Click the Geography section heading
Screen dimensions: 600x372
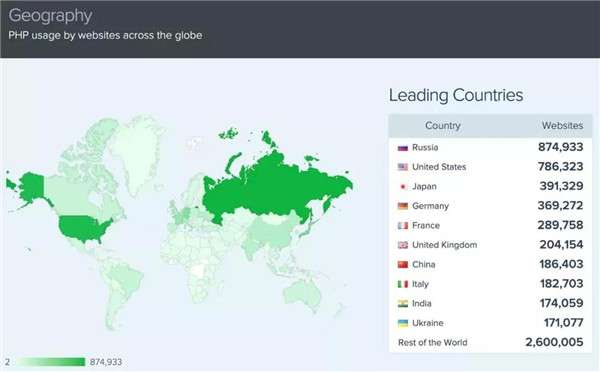tap(50, 16)
